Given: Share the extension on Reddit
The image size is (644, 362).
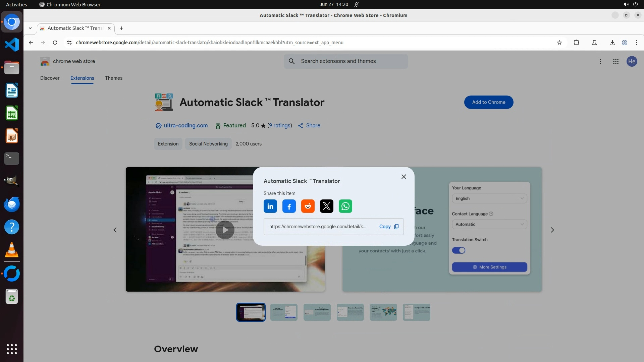Looking at the screenshot, I should coord(308,206).
